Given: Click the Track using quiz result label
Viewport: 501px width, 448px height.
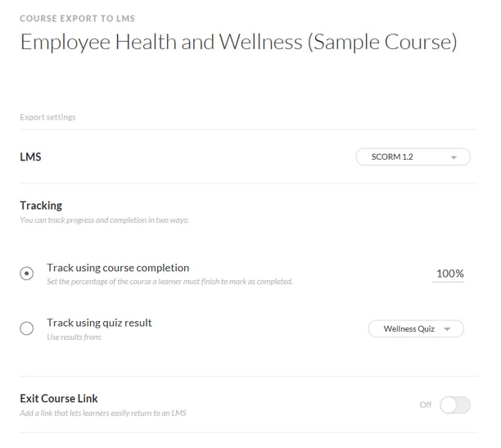Looking at the screenshot, I should tap(99, 323).
